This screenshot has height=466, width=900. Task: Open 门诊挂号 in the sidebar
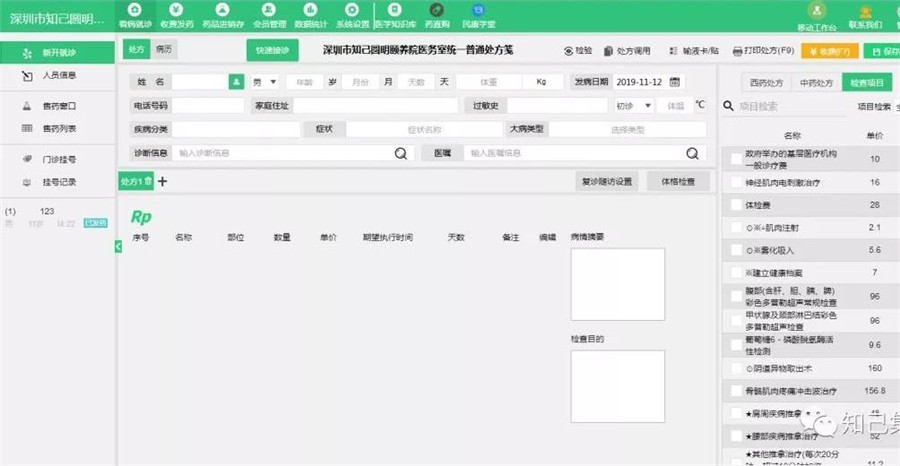pos(57,160)
